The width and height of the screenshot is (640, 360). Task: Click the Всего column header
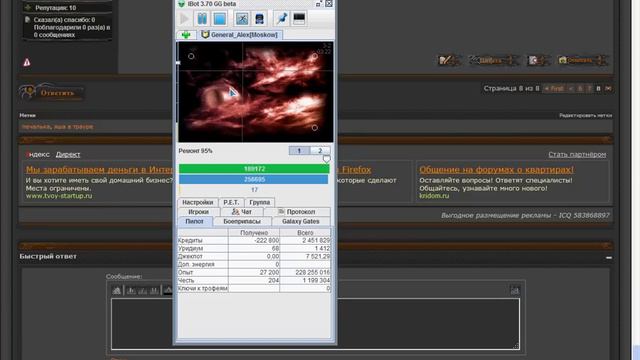tap(305, 233)
